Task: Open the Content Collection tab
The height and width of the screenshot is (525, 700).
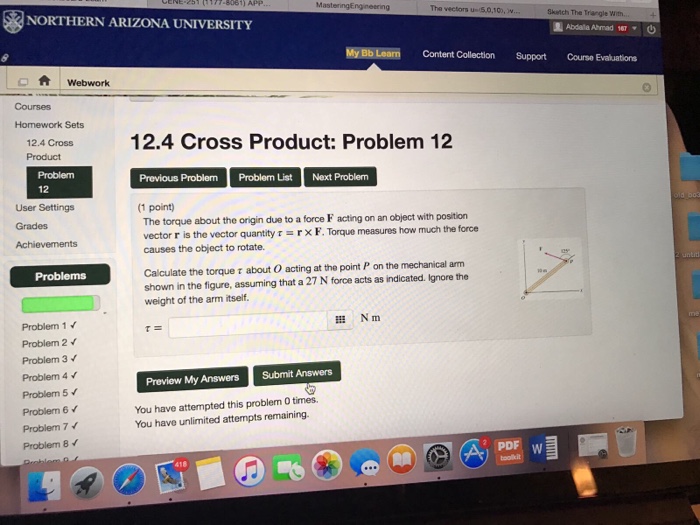Action: click(458, 55)
